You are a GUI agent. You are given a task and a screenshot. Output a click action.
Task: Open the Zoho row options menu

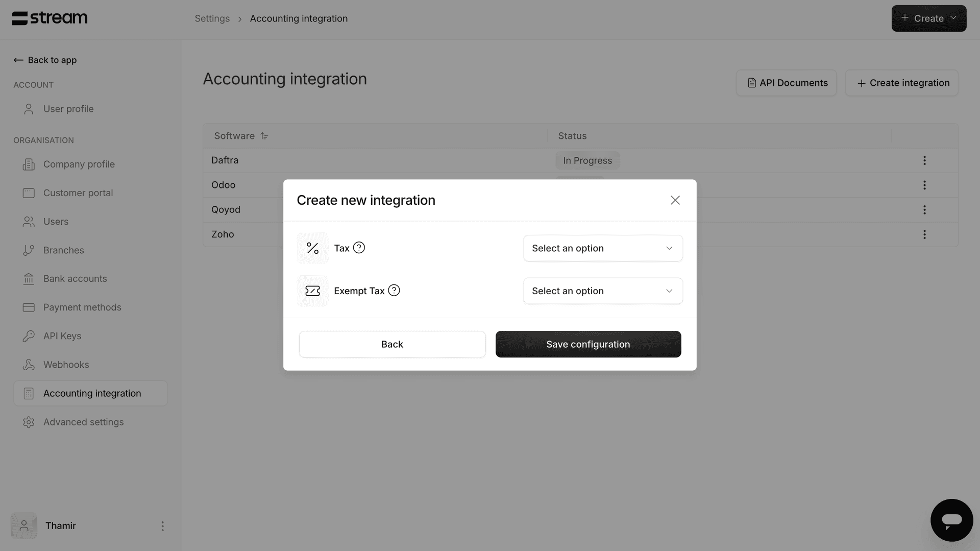click(x=924, y=234)
